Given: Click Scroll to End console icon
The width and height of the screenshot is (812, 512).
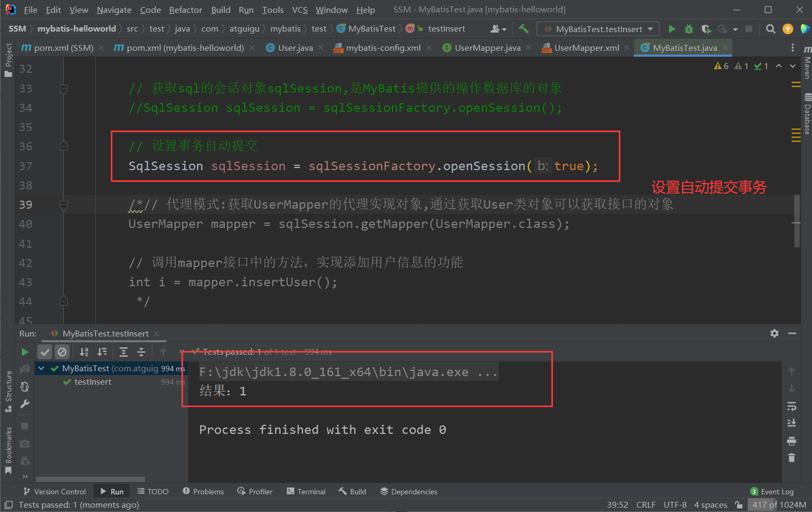Looking at the screenshot, I should pos(792,423).
